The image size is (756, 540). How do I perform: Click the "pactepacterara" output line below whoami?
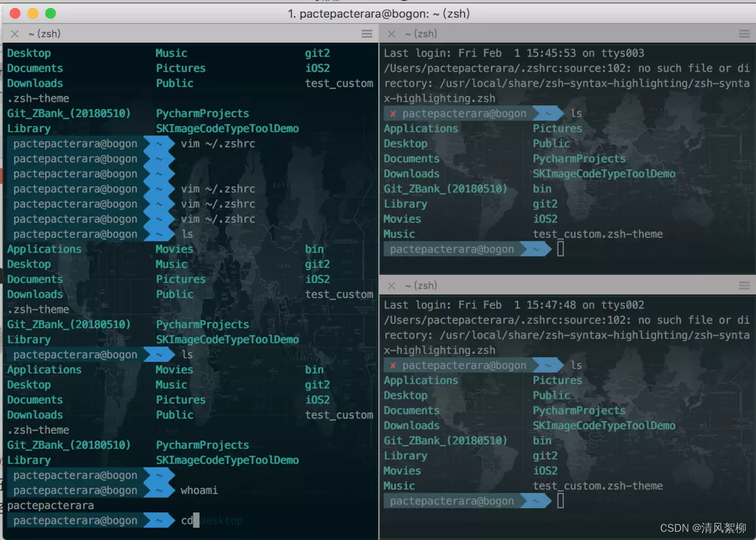click(x=50, y=505)
